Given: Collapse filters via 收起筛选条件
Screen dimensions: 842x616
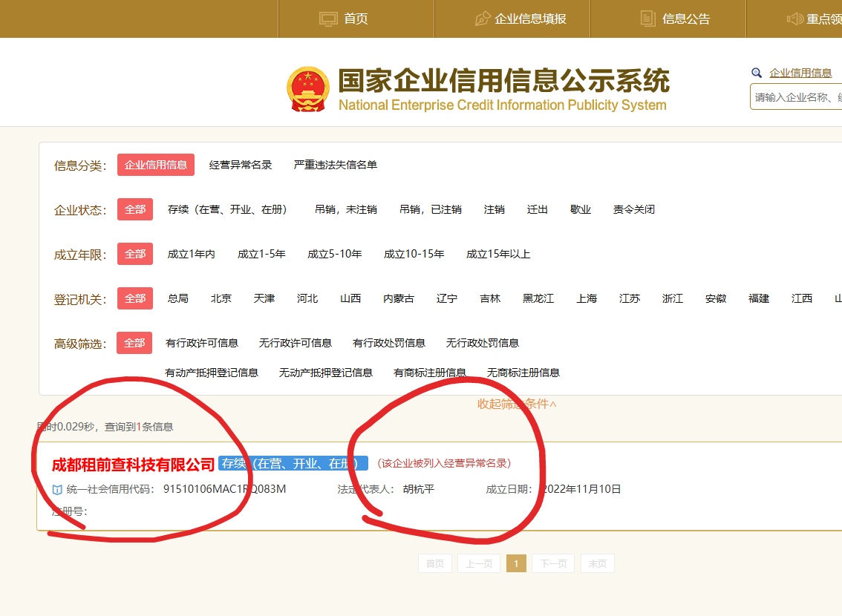Looking at the screenshot, I should pos(517,404).
